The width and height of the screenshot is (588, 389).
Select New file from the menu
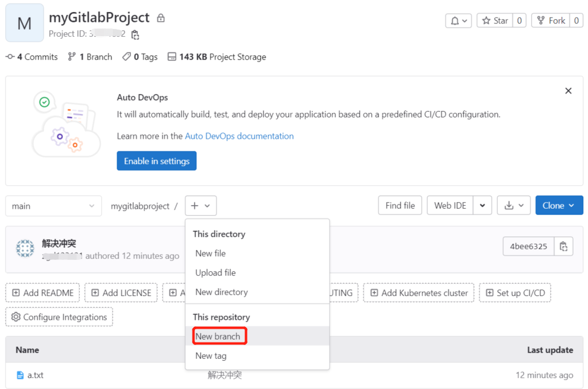(257, 253)
